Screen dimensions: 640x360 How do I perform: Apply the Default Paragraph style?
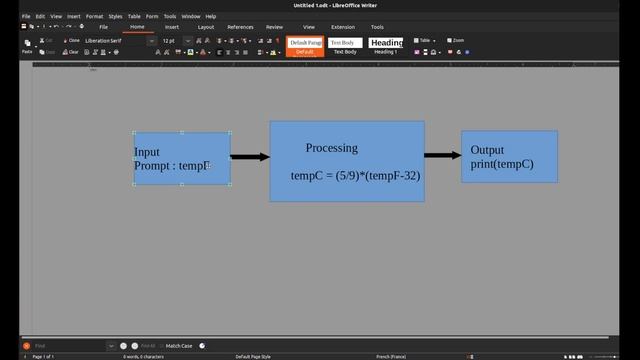coord(305,46)
